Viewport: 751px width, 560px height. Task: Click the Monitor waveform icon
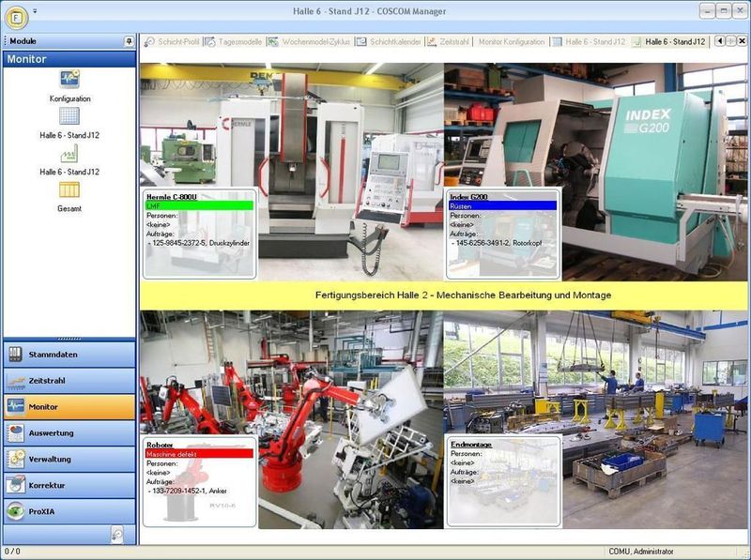pos(15,407)
